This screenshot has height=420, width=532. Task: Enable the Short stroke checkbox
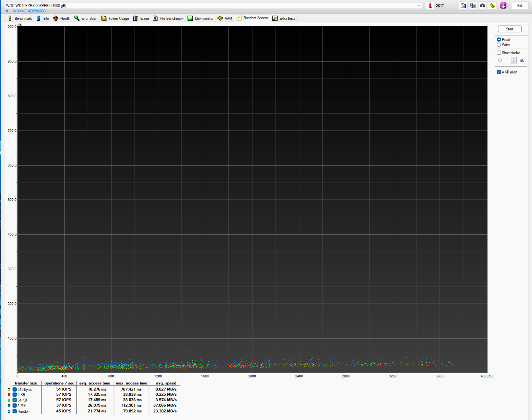(x=499, y=53)
